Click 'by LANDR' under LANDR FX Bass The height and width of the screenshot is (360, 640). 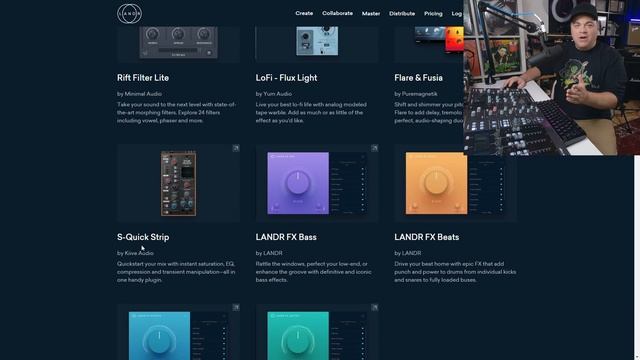click(269, 253)
